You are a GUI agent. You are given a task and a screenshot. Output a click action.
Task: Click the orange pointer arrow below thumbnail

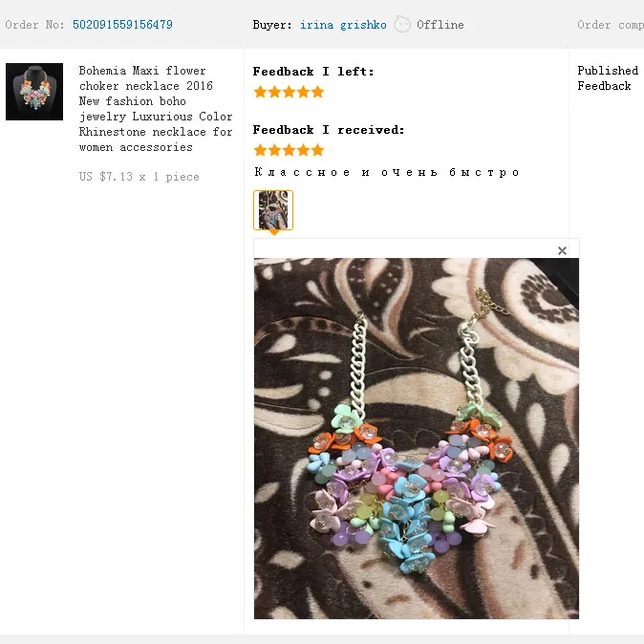click(x=274, y=233)
